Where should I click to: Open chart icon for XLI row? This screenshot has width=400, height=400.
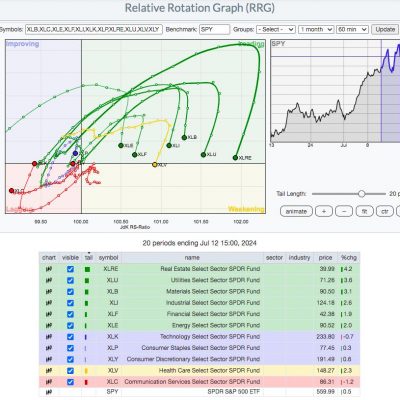tap(49, 303)
